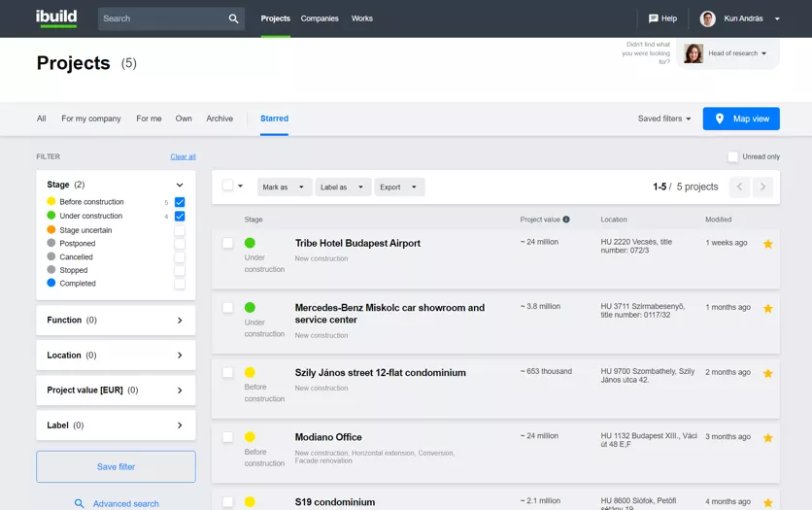The width and height of the screenshot is (812, 510).
Task: Open the Companies menu item
Action: 320,18
